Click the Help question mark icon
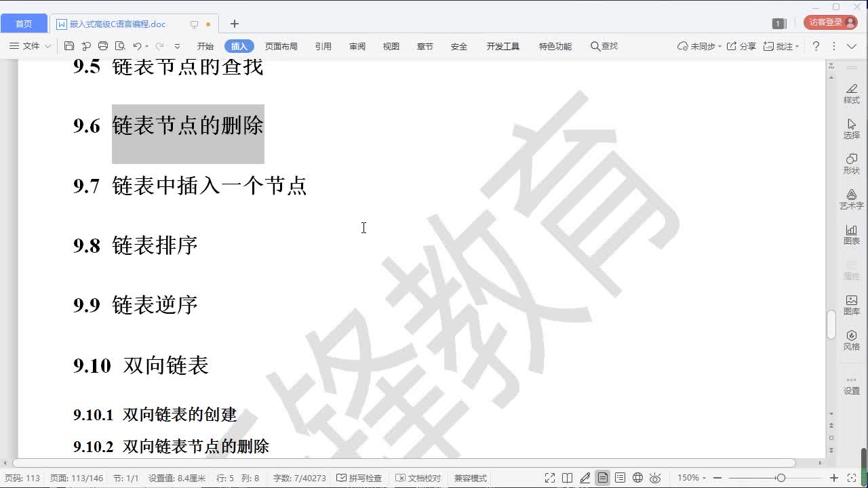This screenshot has height=488, width=868. tap(816, 46)
